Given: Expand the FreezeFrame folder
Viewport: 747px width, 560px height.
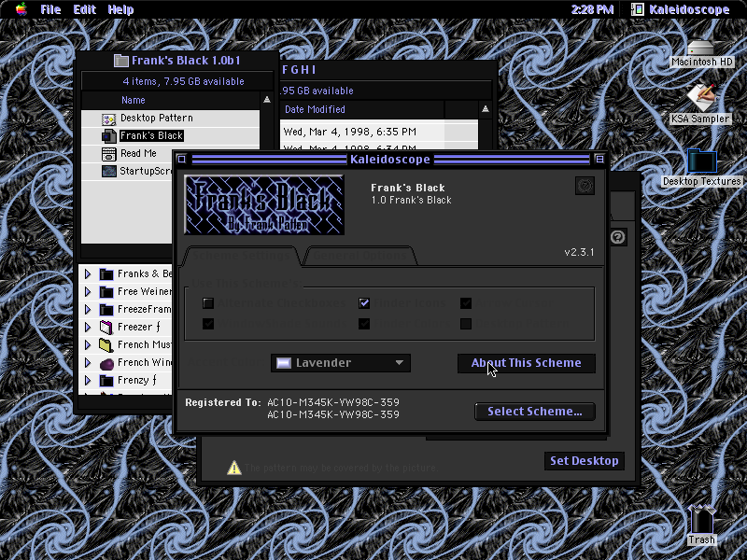Looking at the screenshot, I should (x=88, y=310).
